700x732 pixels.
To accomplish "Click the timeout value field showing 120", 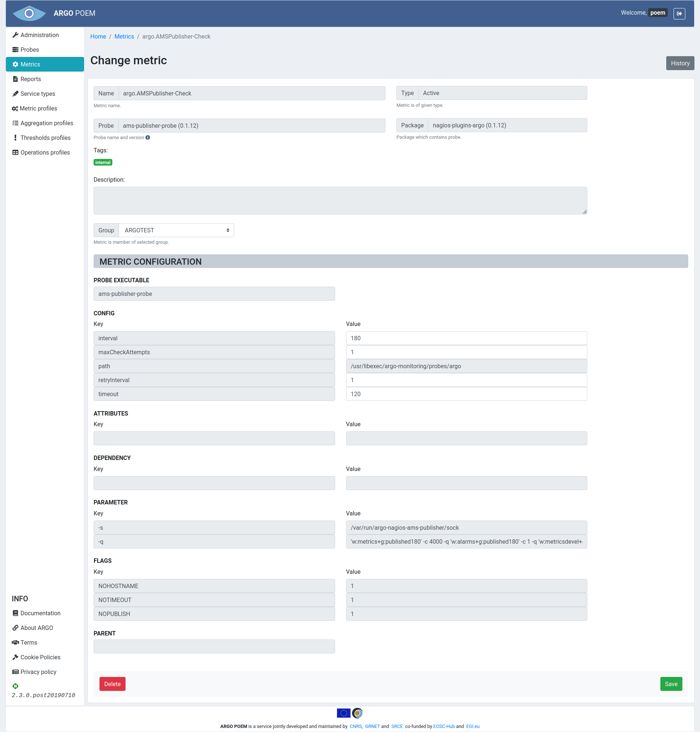I will [466, 394].
